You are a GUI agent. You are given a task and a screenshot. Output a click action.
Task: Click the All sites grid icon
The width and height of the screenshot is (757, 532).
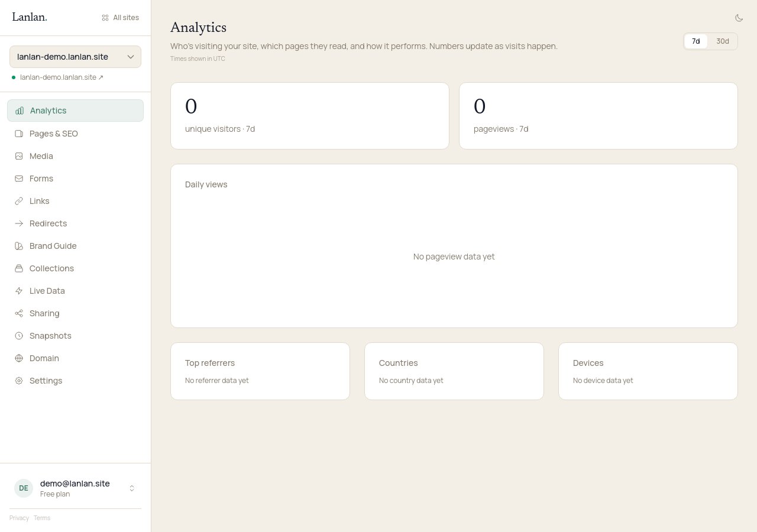tap(105, 18)
